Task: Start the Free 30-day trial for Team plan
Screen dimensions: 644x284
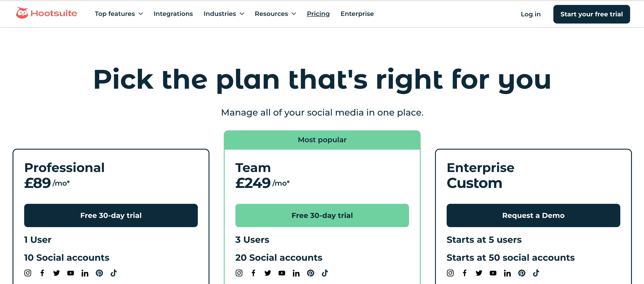Action: (x=322, y=215)
